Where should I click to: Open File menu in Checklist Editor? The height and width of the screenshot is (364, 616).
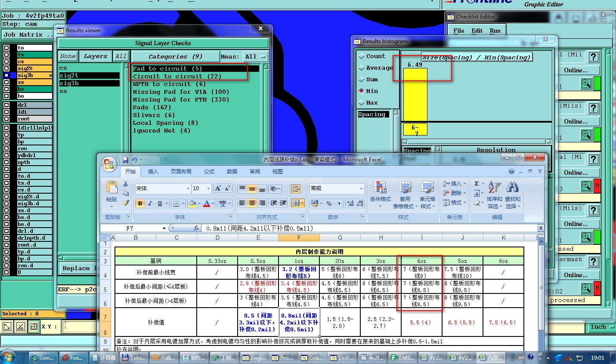pyautogui.click(x=459, y=31)
